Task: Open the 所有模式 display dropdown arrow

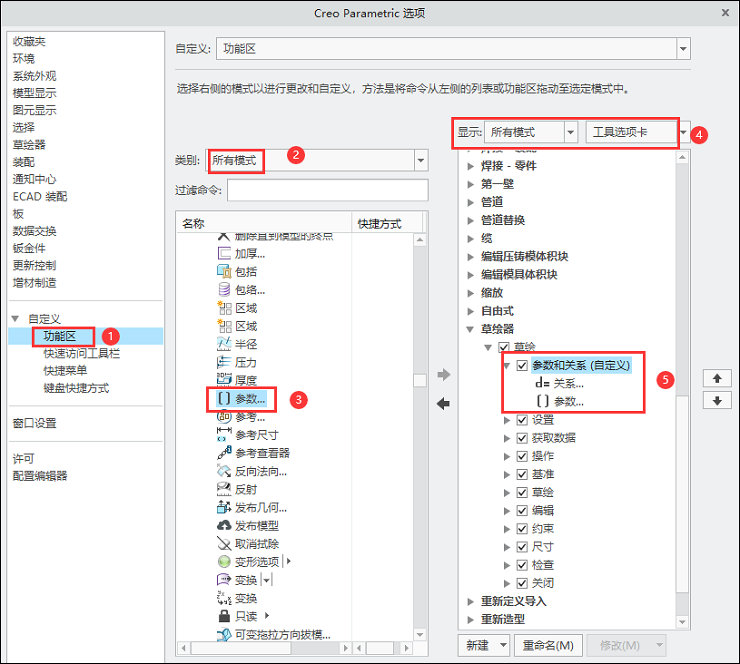Action: click(571, 132)
